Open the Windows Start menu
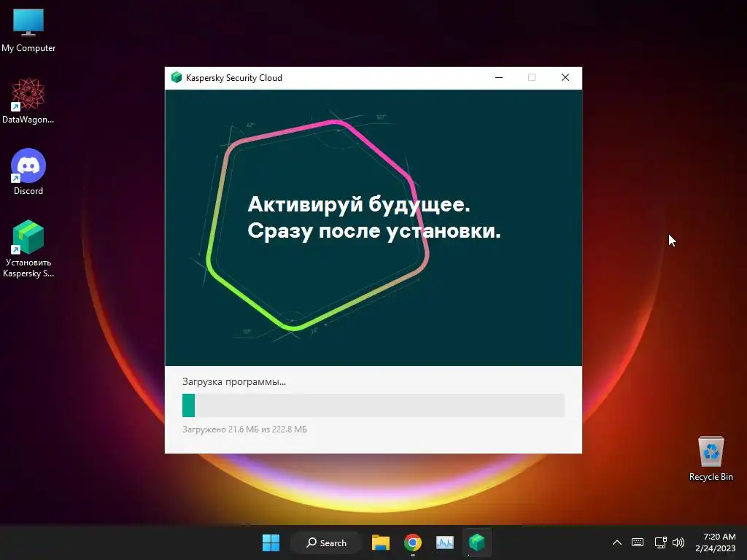Image resolution: width=747 pixels, height=560 pixels. coord(271,542)
